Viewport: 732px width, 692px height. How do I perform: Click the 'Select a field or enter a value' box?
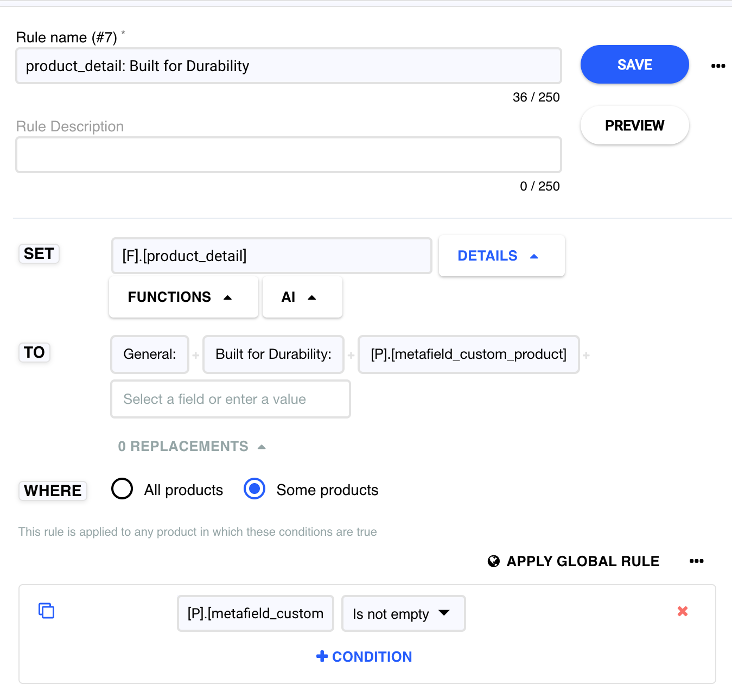point(230,399)
